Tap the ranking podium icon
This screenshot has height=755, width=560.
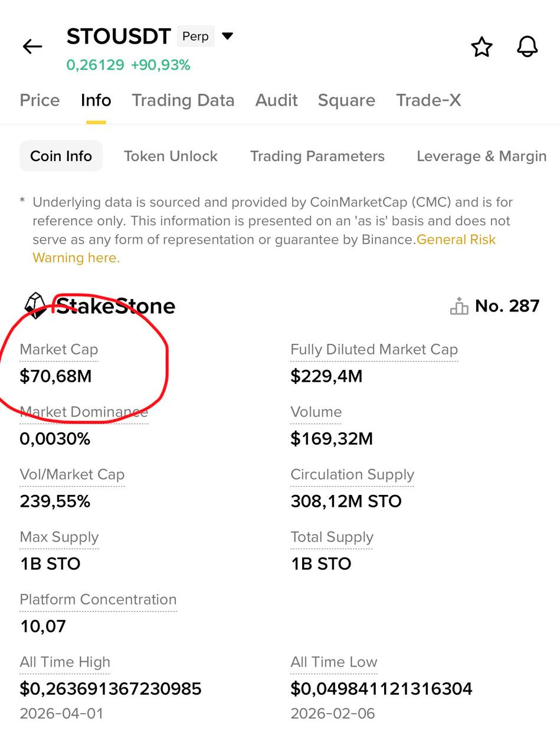tap(459, 306)
